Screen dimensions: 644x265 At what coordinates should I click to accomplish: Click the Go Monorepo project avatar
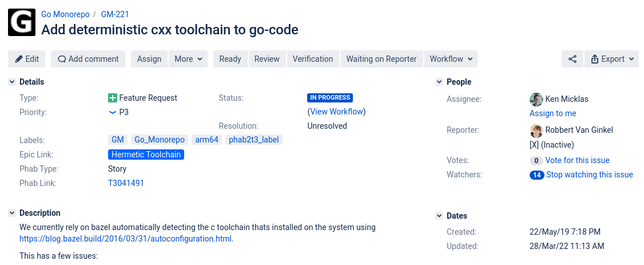click(x=22, y=22)
